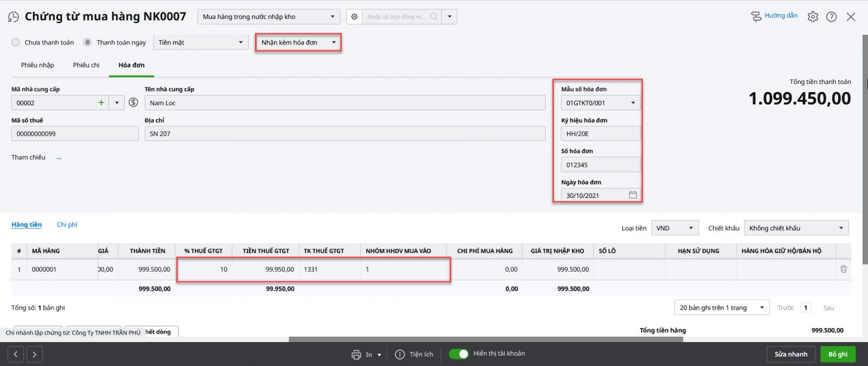This screenshot has width=868, height=366.
Task: Click the printer In icon
Action: coord(356,355)
